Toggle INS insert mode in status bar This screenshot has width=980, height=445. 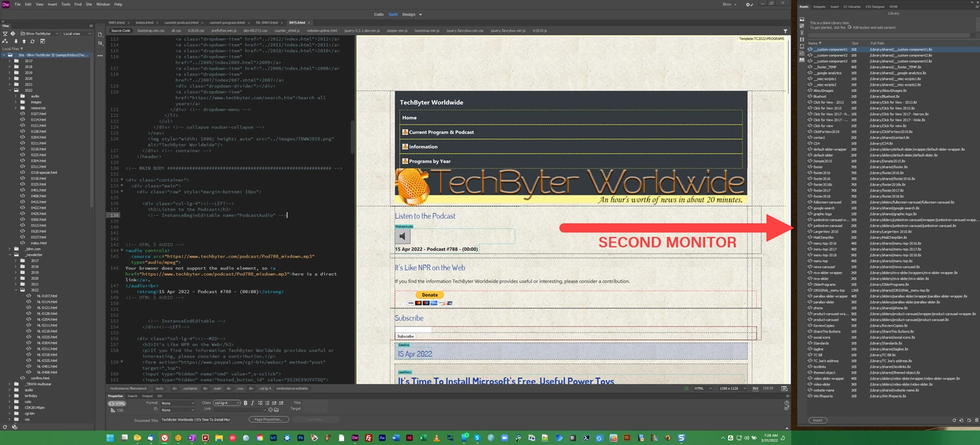[755, 388]
